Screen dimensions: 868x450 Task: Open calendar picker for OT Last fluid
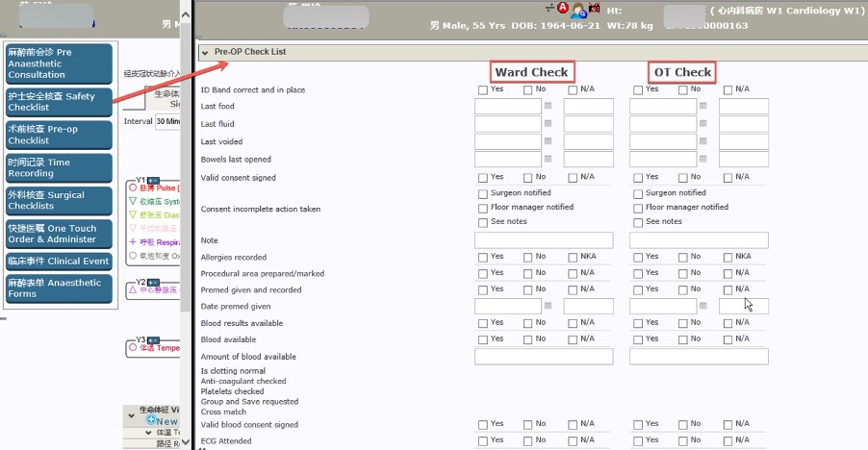[x=702, y=124]
